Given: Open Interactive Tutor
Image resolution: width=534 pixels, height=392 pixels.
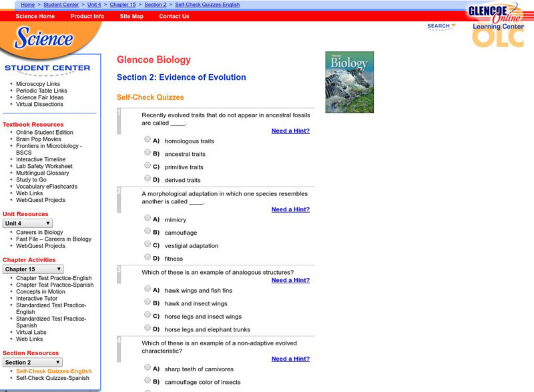Looking at the screenshot, I should 37,299.
